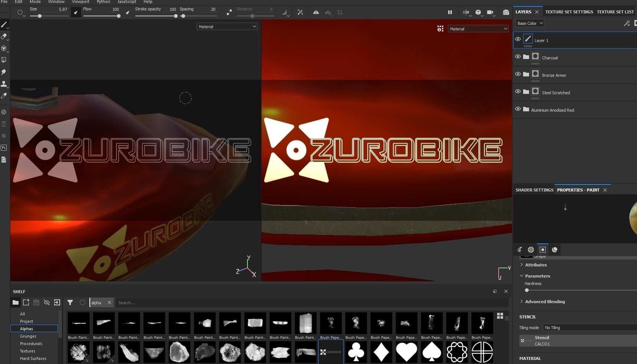Click the alpha properties checker icon
637x364 pixels.
pos(531,250)
